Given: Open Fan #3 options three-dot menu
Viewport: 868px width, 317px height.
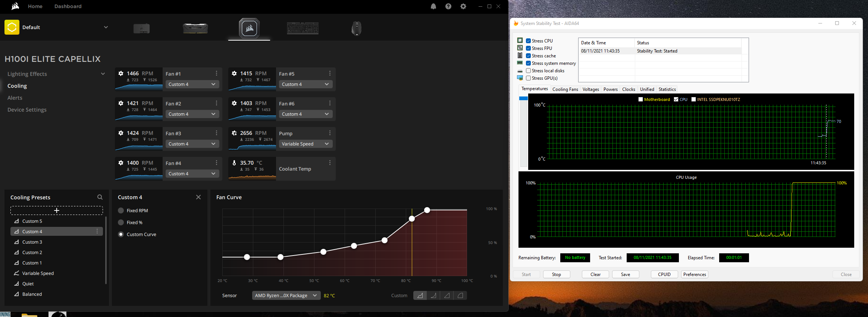Looking at the screenshot, I should click(216, 133).
